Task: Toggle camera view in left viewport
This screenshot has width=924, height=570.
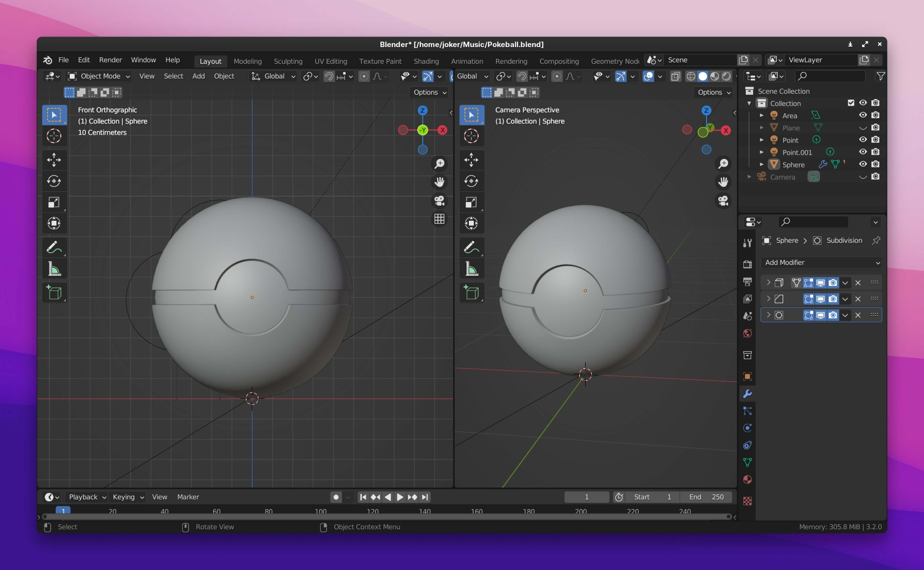Action: point(439,201)
